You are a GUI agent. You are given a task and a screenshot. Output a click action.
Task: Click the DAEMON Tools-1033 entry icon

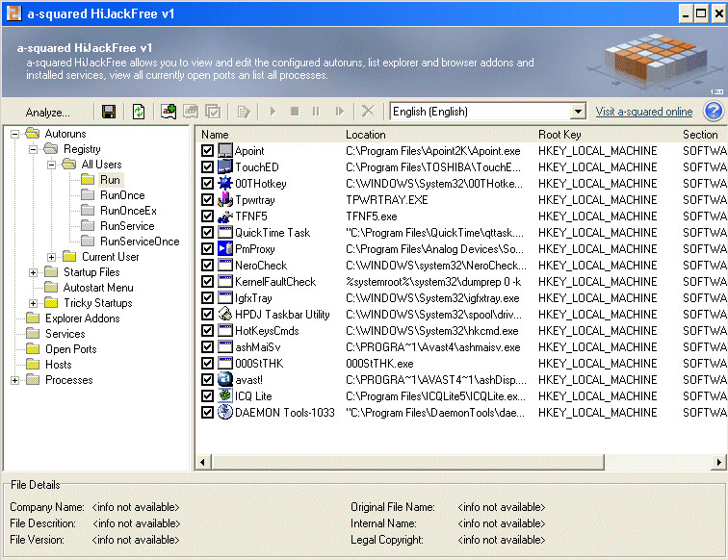click(225, 412)
